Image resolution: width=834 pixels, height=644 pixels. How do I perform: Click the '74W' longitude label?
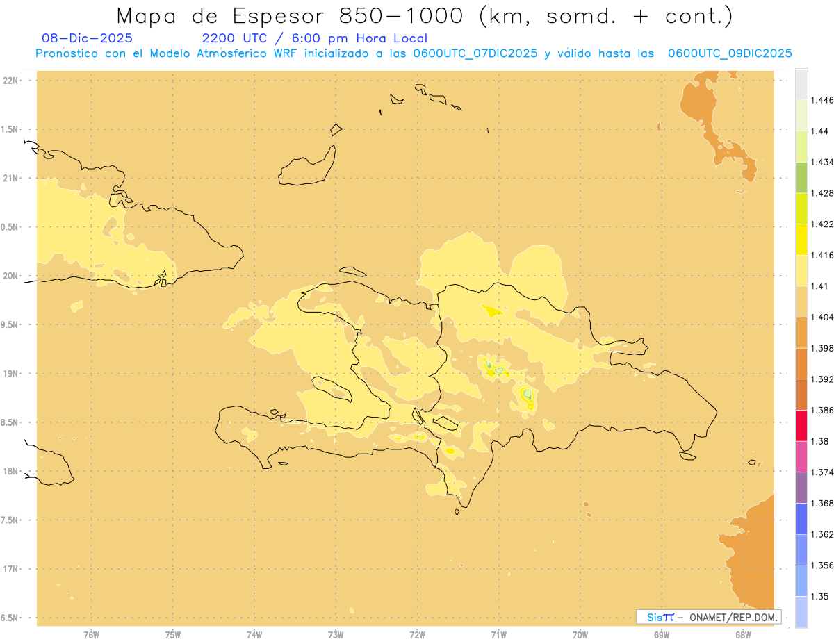coord(254,634)
